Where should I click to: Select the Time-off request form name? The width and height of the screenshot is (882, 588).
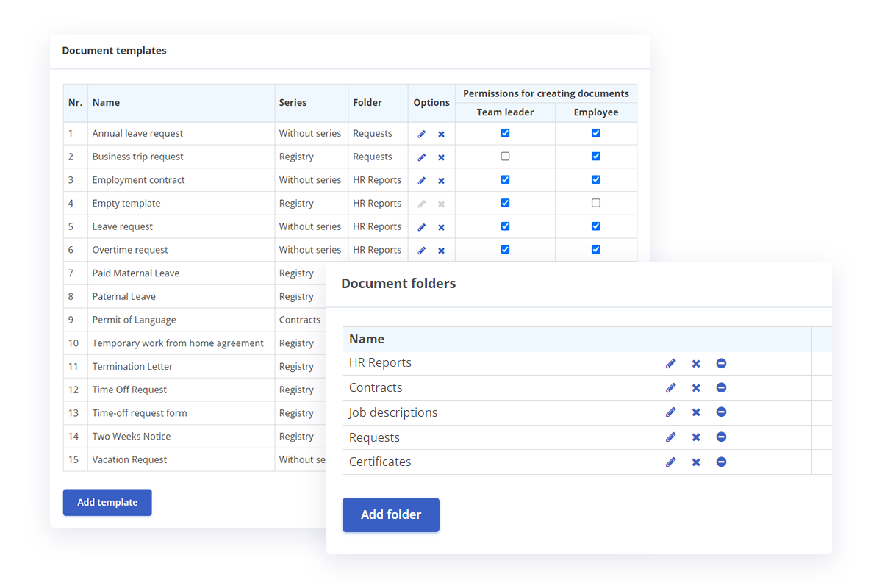pyautogui.click(x=140, y=413)
